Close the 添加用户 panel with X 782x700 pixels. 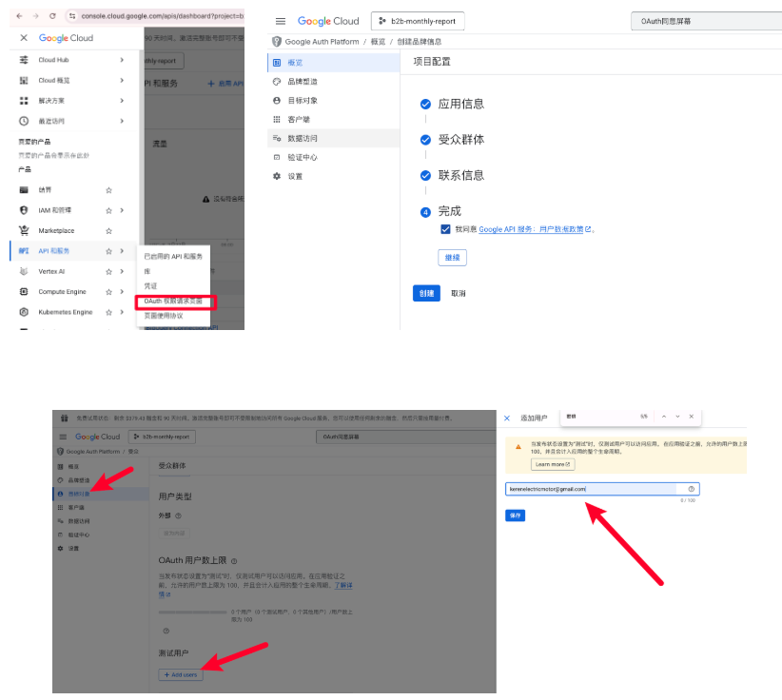[507, 418]
